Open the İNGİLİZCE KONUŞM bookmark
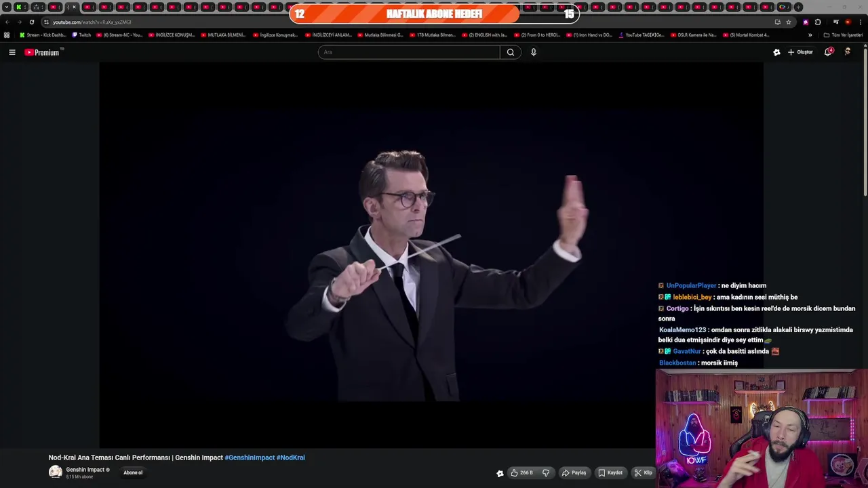The height and width of the screenshot is (488, 868). tap(172, 35)
